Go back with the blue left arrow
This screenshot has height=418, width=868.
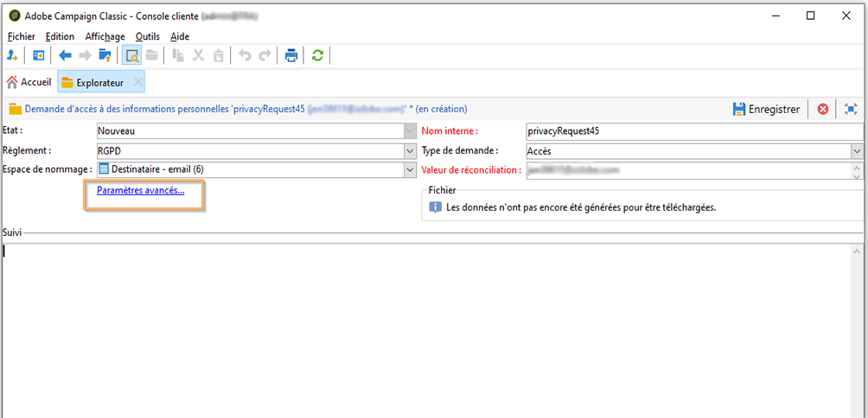click(66, 55)
